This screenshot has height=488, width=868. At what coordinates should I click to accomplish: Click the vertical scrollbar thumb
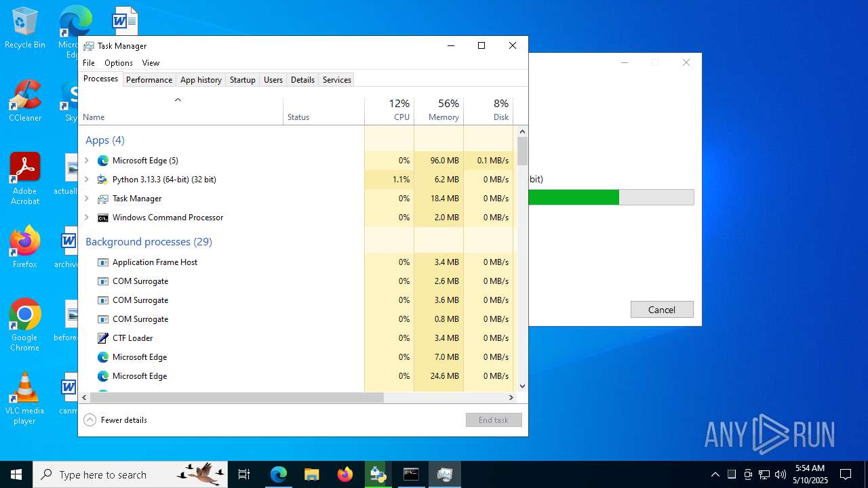(522, 151)
